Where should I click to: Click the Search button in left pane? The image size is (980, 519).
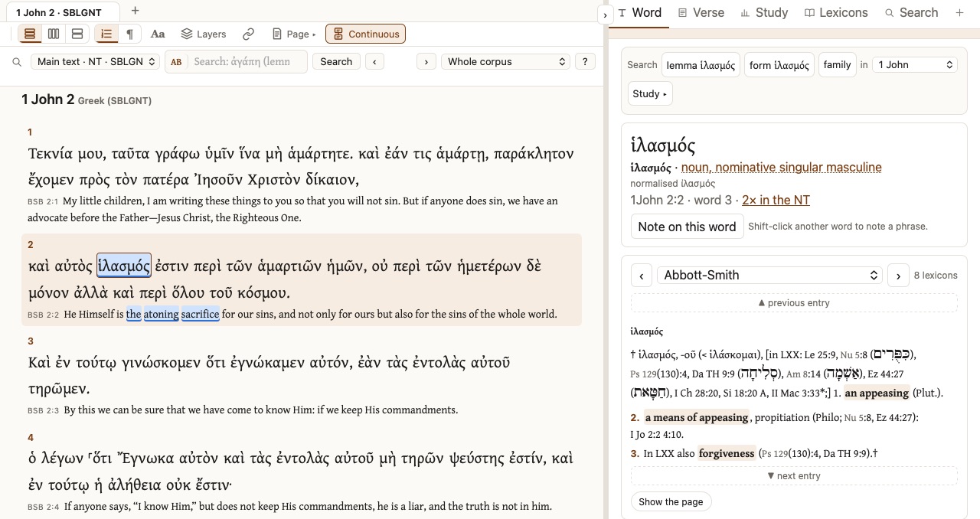tap(336, 61)
